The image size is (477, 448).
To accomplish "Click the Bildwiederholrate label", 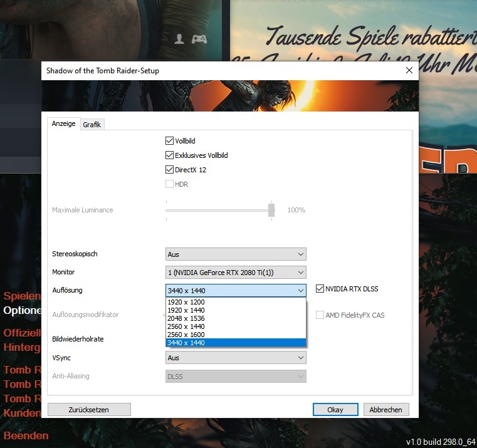I will click(x=78, y=339).
